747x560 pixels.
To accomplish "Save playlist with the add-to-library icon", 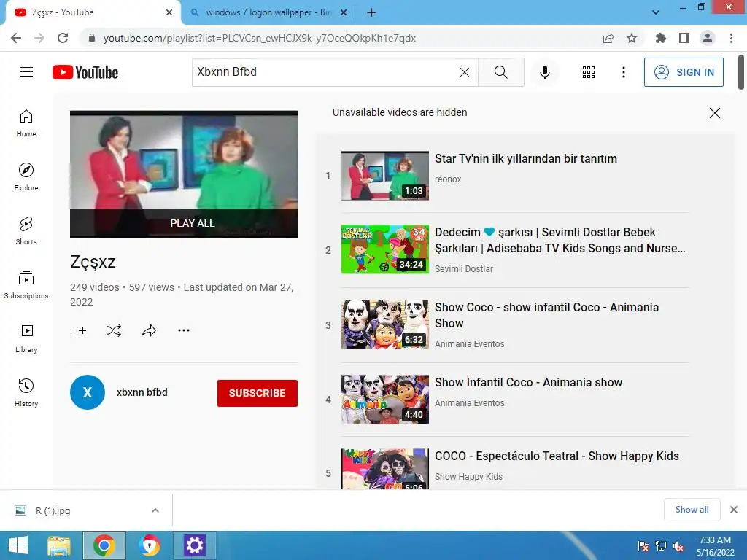I will (x=79, y=330).
